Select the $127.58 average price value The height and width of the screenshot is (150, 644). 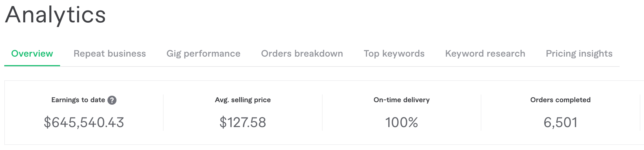click(243, 123)
